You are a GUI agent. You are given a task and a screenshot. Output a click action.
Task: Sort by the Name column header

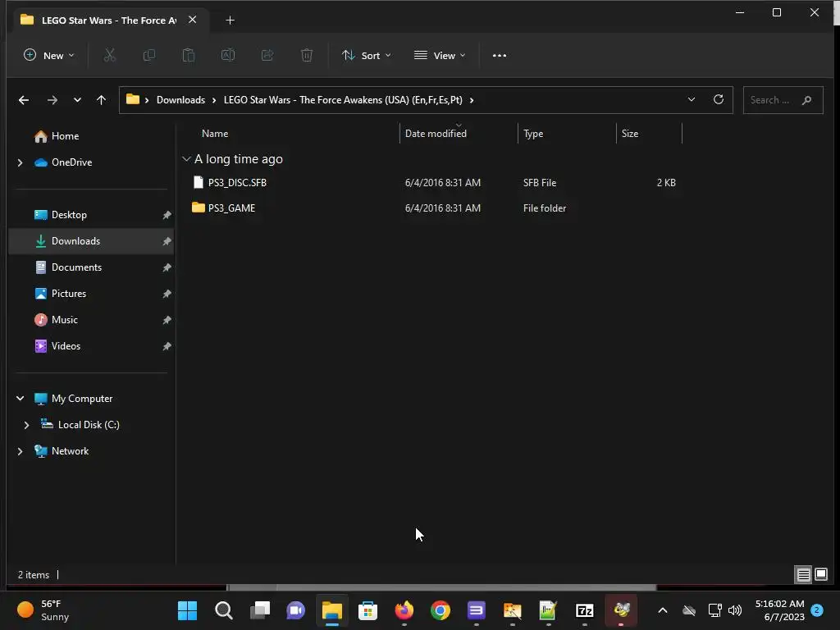[215, 134]
